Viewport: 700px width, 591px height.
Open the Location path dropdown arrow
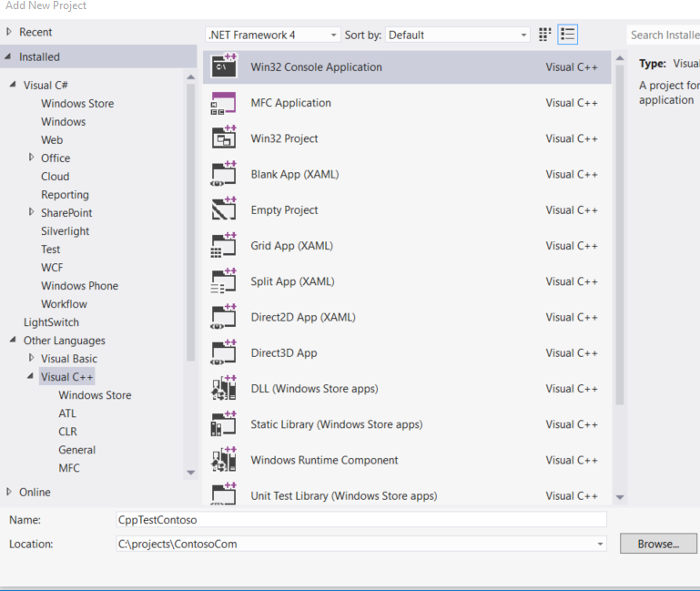click(x=600, y=544)
